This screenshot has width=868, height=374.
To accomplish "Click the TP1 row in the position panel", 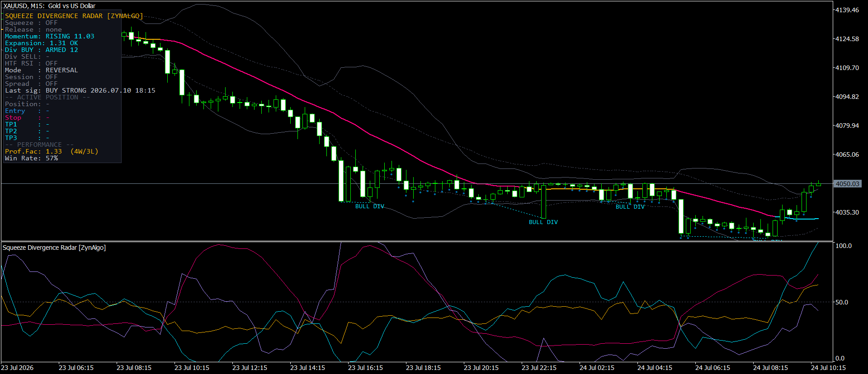I will pos(27,124).
